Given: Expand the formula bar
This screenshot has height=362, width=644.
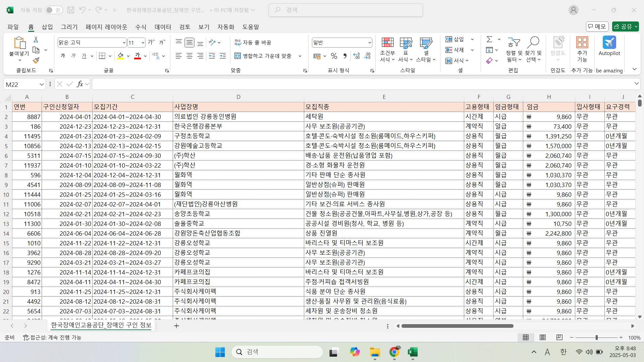Looking at the screenshot, I should pyautogui.click(x=636, y=84).
